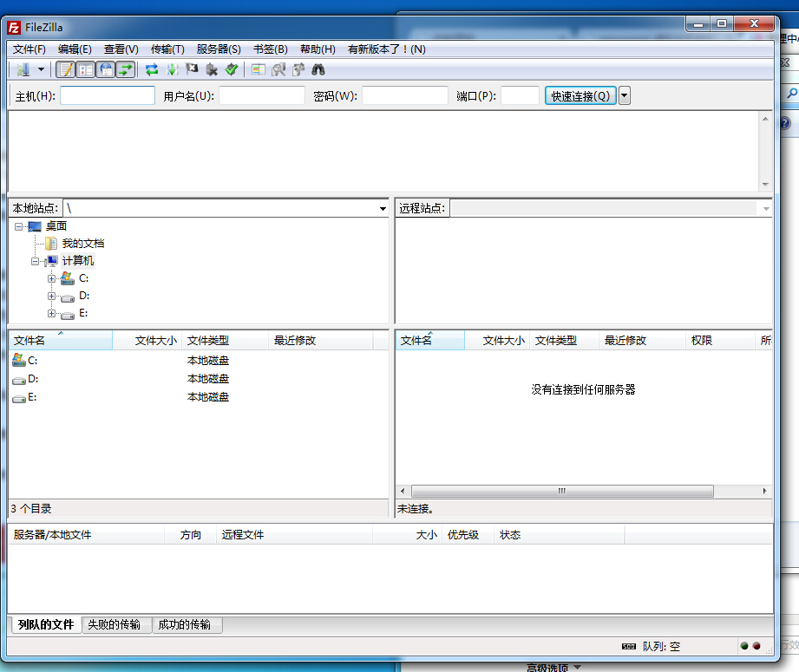Click the 快速连接(Q) button

[x=580, y=95]
